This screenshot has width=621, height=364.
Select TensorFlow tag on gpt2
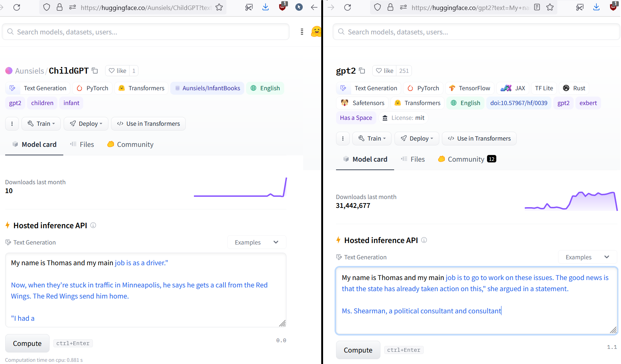470,88
